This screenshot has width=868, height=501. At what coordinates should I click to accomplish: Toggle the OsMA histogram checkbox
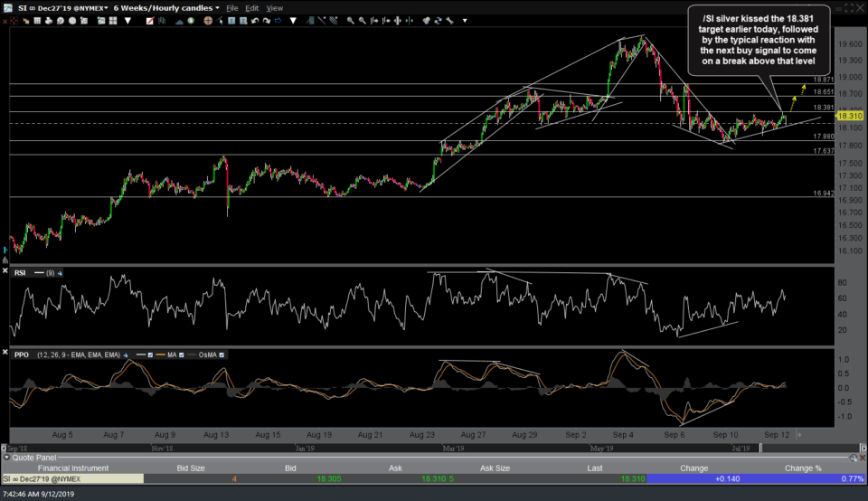(x=222, y=354)
